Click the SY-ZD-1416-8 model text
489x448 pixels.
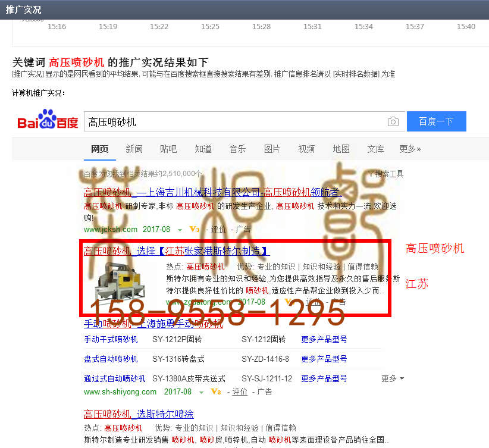265,359
